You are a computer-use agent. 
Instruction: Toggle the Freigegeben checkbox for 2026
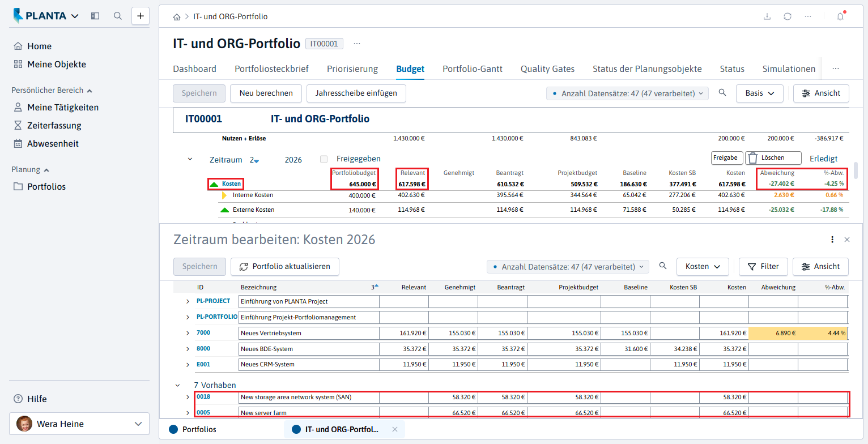324,159
